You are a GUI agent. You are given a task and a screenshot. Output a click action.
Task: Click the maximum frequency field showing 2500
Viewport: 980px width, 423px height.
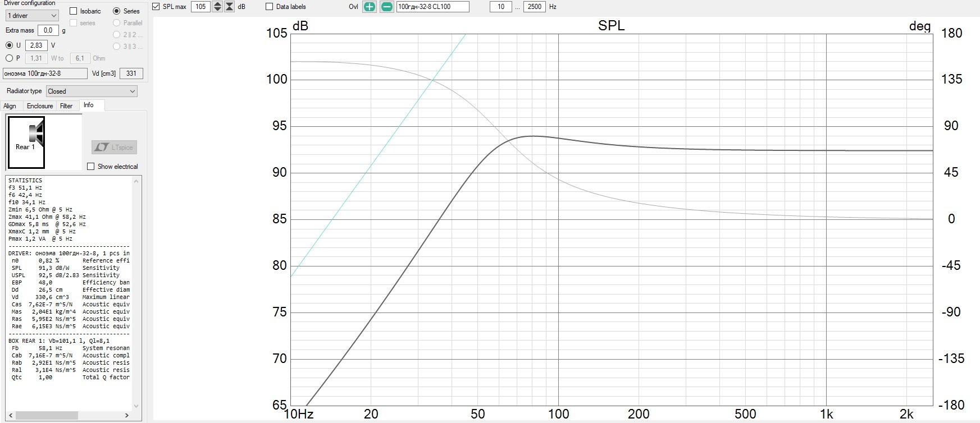[x=534, y=7]
